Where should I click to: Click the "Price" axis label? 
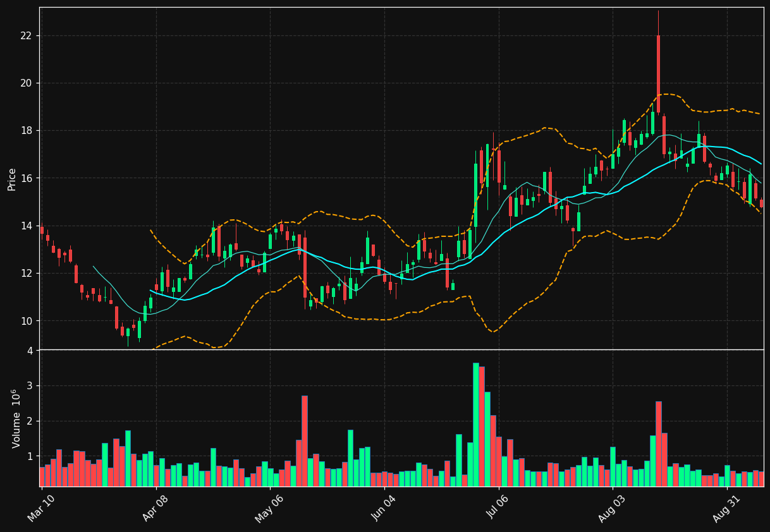pyautogui.click(x=12, y=179)
